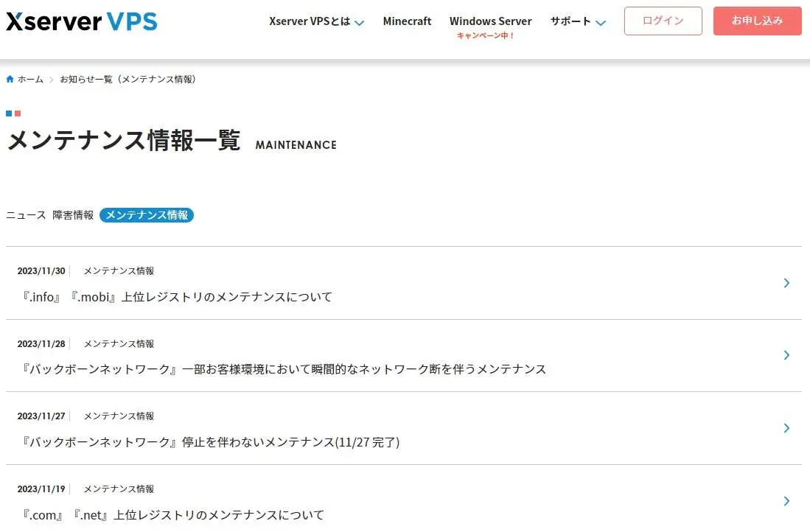Image resolution: width=810 pixels, height=532 pixels.
Task: Click the chevron on the 2023/11/28 row
Action: coord(786,355)
